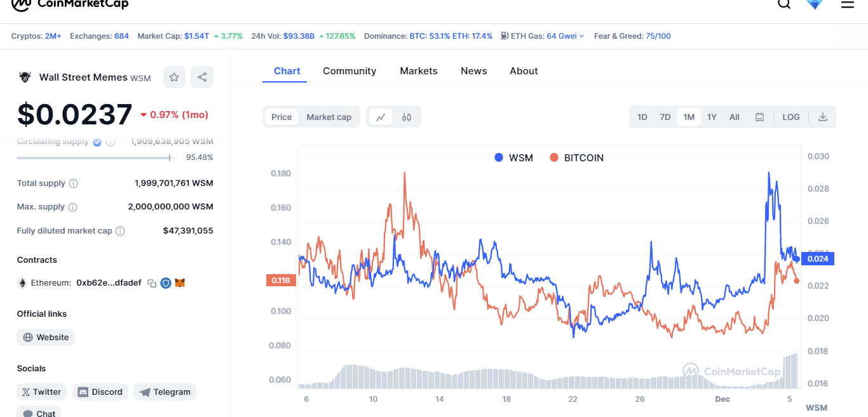Click the verified badge next to Circulating supply

tap(97, 142)
